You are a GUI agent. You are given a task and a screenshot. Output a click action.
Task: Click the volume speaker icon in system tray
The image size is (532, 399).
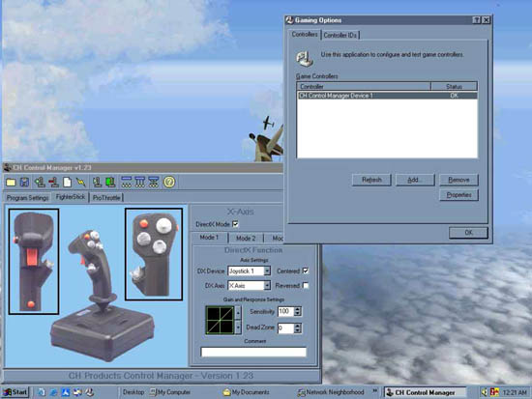pos(485,392)
